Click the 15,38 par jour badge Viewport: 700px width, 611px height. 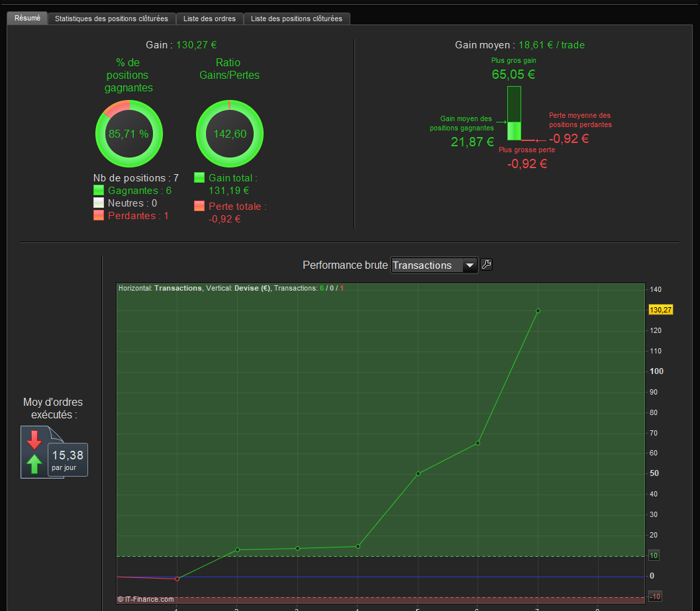pos(68,459)
